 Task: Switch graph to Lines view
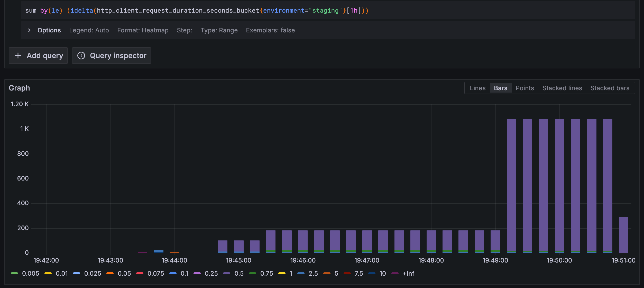[x=477, y=88]
